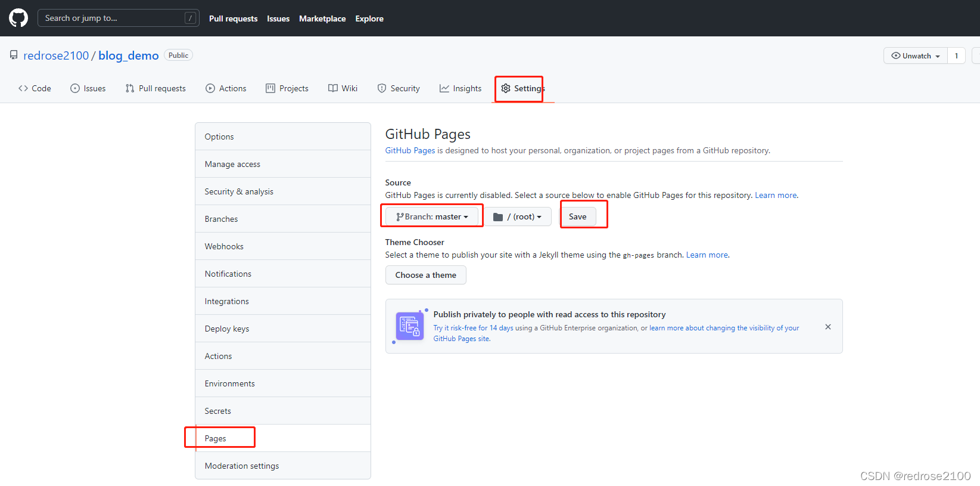The image size is (980, 486).
Task: Open the Projects tab
Action: pyautogui.click(x=287, y=88)
